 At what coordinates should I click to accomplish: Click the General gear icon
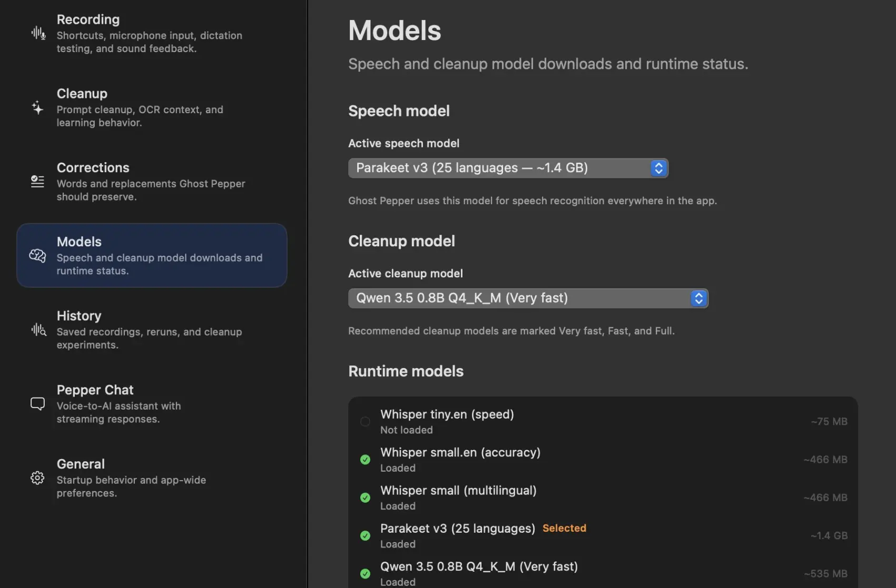(37, 478)
